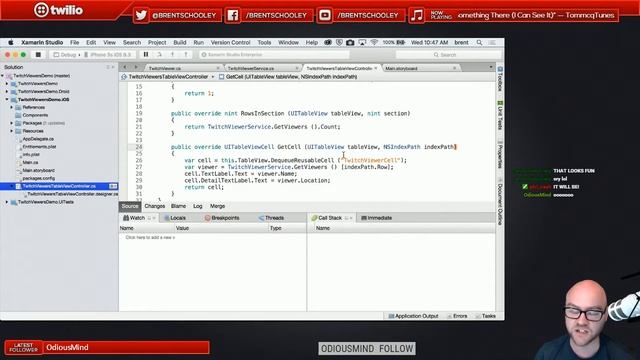The width and height of the screenshot is (640, 360).
Task: Collapse the TwitchViewersDemo (master) solution node
Action: click(2, 76)
